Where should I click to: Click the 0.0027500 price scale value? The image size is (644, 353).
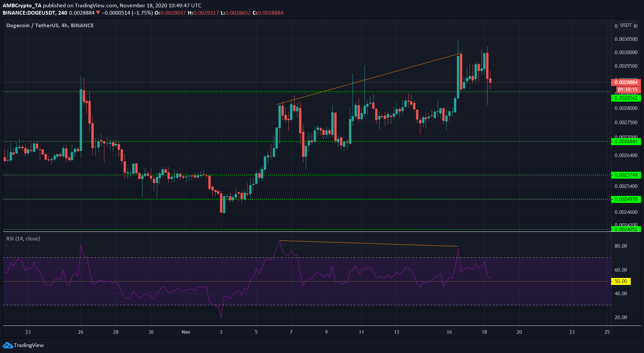click(626, 123)
